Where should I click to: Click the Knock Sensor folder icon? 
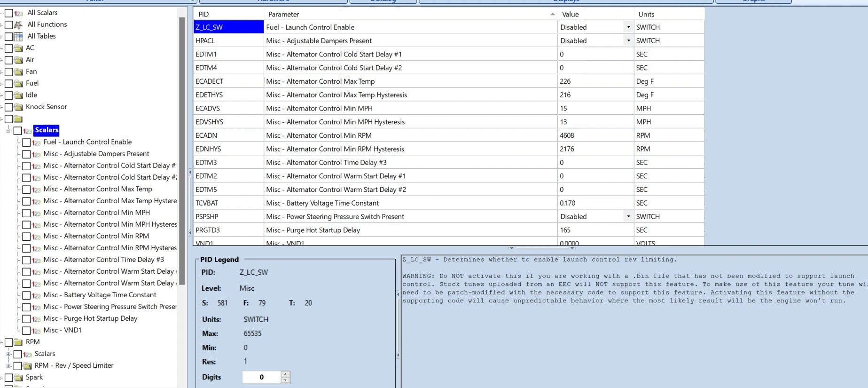18,107
